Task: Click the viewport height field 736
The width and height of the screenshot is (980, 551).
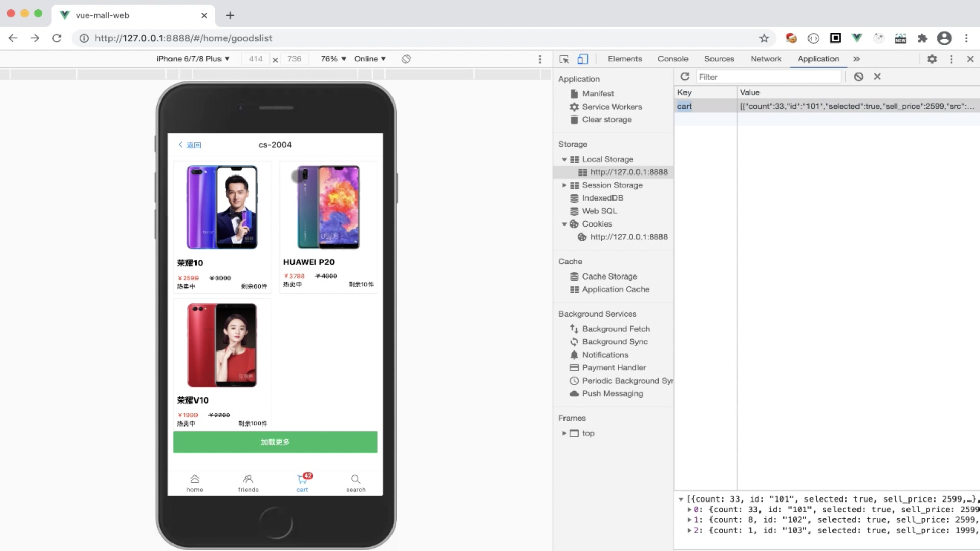Action: click(295, 59)
